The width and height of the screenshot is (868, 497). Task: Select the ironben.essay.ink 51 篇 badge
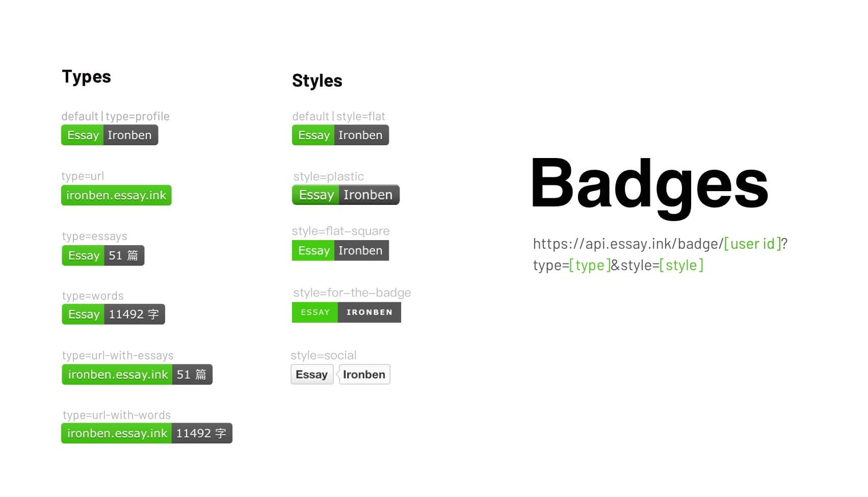pyautogui.click(x=137, y=375)
